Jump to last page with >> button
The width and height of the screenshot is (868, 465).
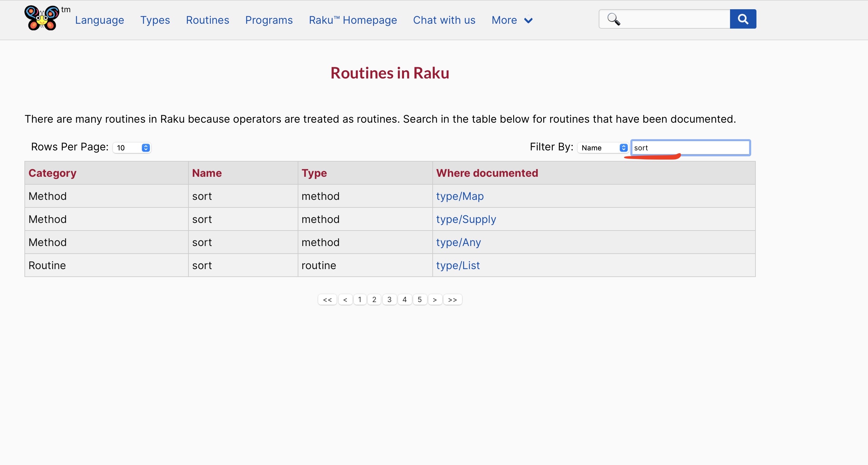coord(452,300)
